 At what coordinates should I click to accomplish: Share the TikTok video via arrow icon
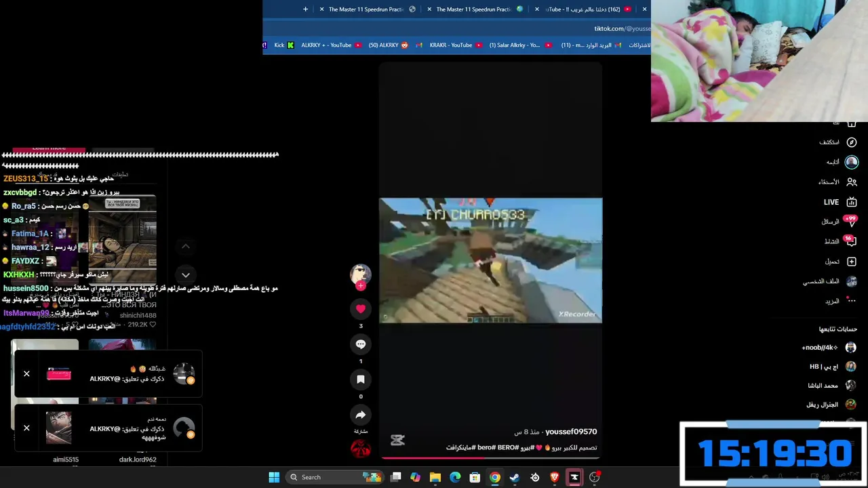pos(361,415)
